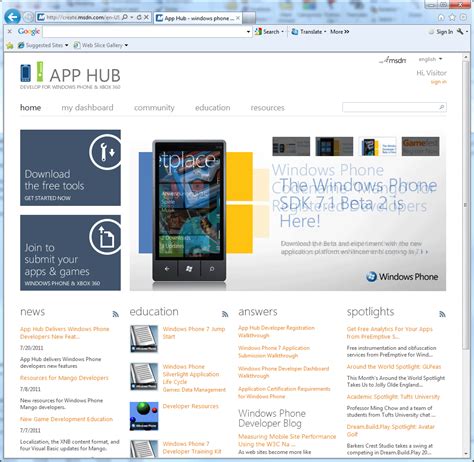Select the third banner slide thumbnail
474x462 pixels.
coord(377,146)
